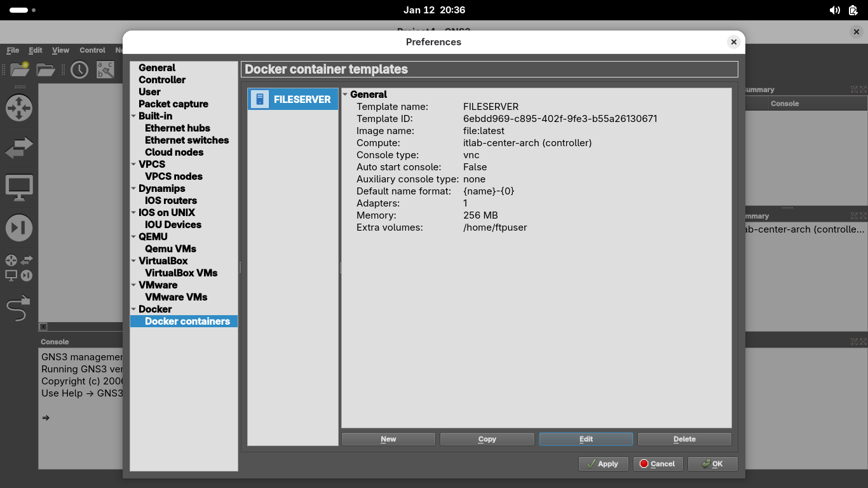Browse end devices via monitor icon
The height and width of the screenshot is (488, 868).
click(x=18, y=188)
